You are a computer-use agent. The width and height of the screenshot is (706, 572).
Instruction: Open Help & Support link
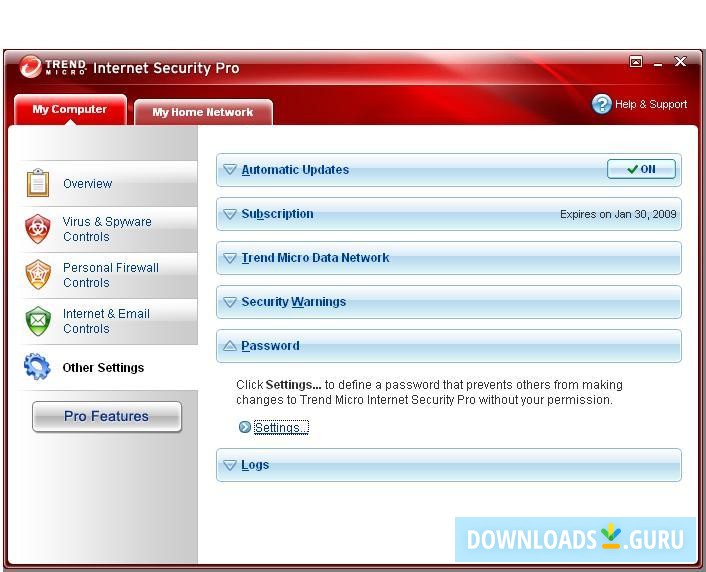(x=651, y=104)
